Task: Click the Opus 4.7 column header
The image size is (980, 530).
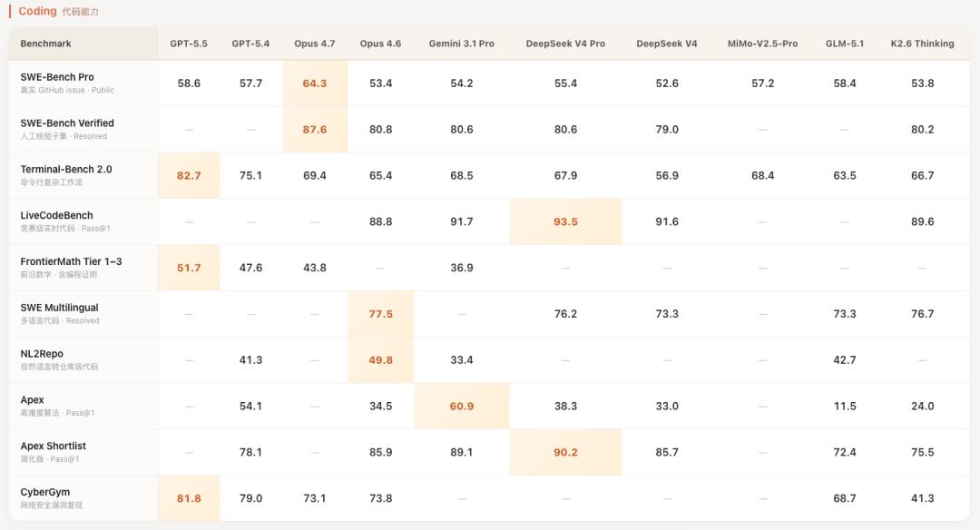Action: click(x=315, y=44)
